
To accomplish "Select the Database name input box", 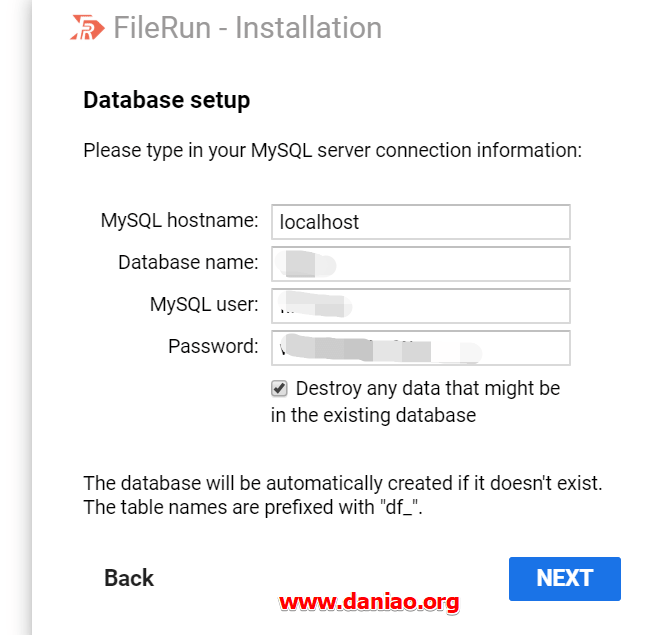I will (420, 264).
